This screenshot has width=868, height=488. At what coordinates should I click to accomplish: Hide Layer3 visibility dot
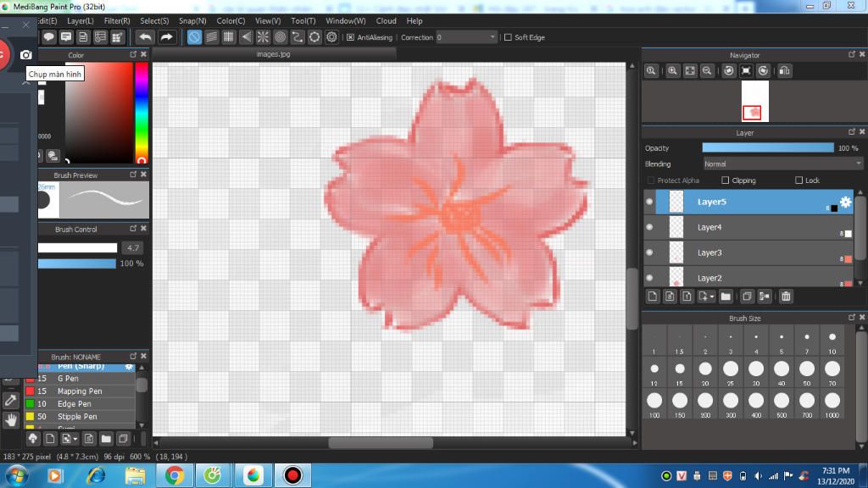[649, 252]
